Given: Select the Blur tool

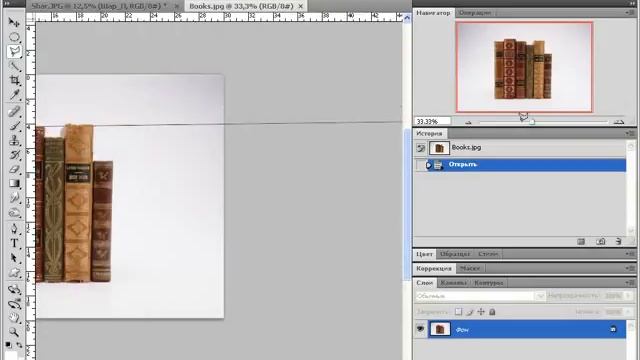Looking at the screenshot, I should point(14,198).
